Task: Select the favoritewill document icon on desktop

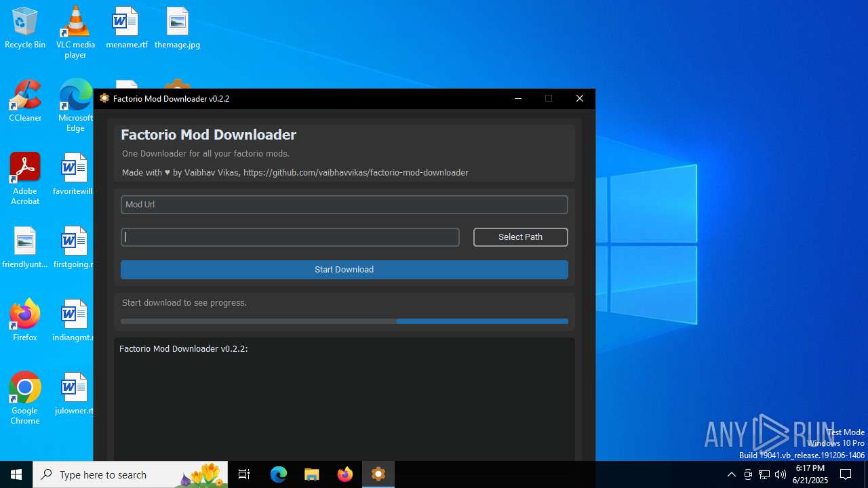Action: 73,175
